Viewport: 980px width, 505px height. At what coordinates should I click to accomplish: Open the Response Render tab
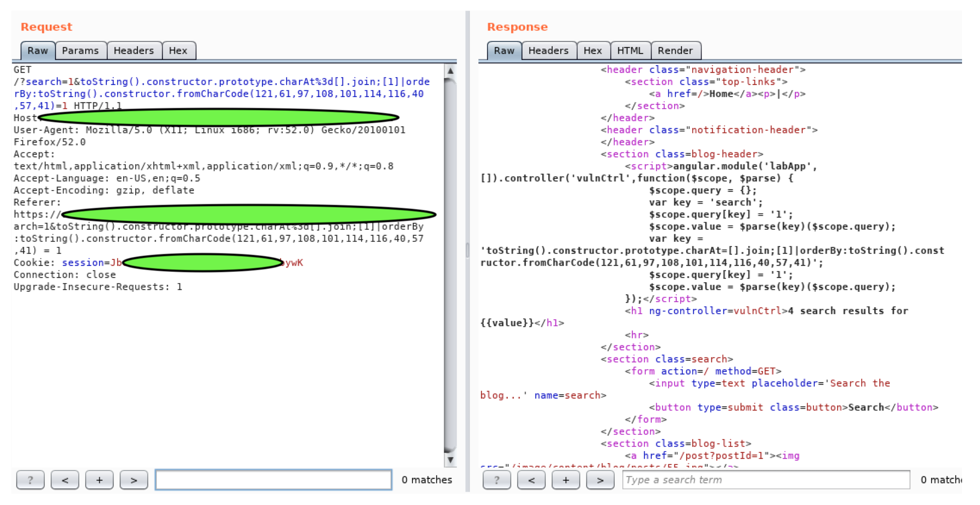pos(675,51)
